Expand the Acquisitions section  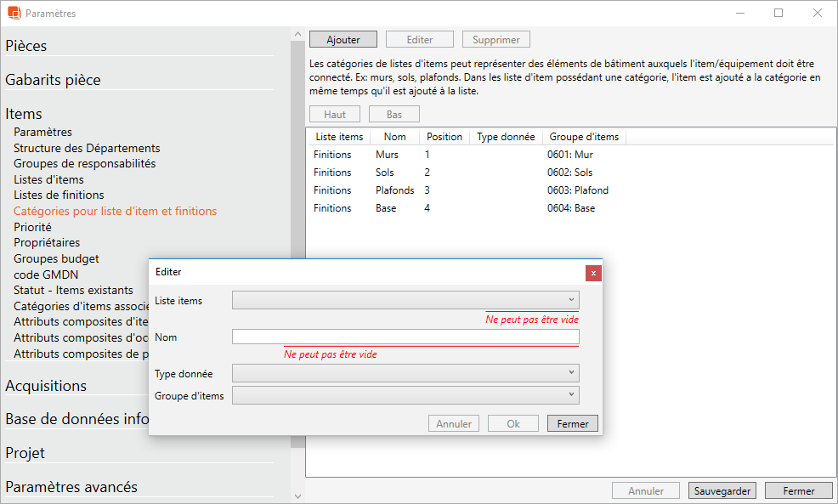coord(46,386)
